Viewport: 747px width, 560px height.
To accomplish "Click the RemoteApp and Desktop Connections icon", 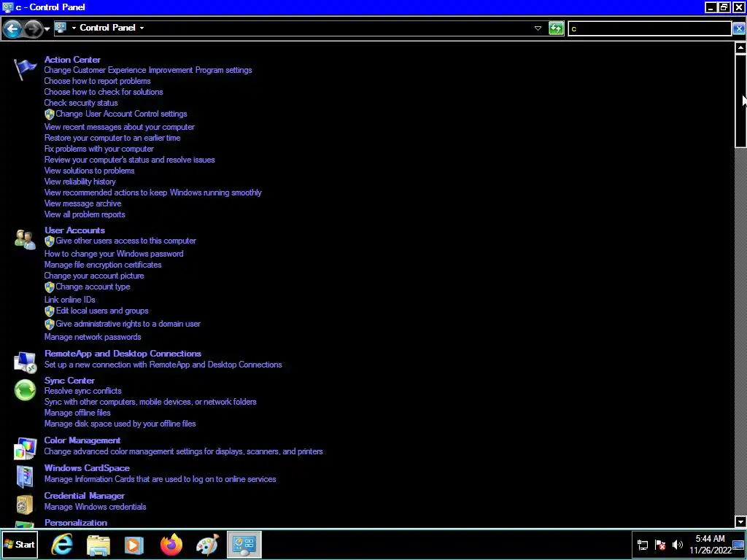I will 25,362.
